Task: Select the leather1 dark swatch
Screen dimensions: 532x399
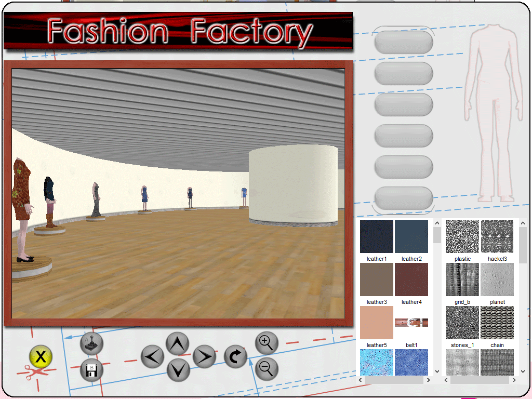Action: coord(377,236)
